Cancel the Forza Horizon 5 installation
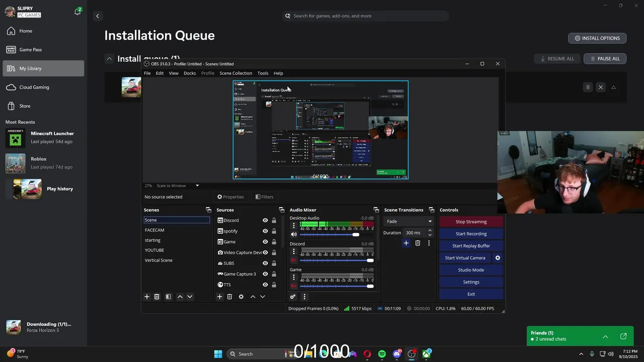644x362 pixels. 600,87
